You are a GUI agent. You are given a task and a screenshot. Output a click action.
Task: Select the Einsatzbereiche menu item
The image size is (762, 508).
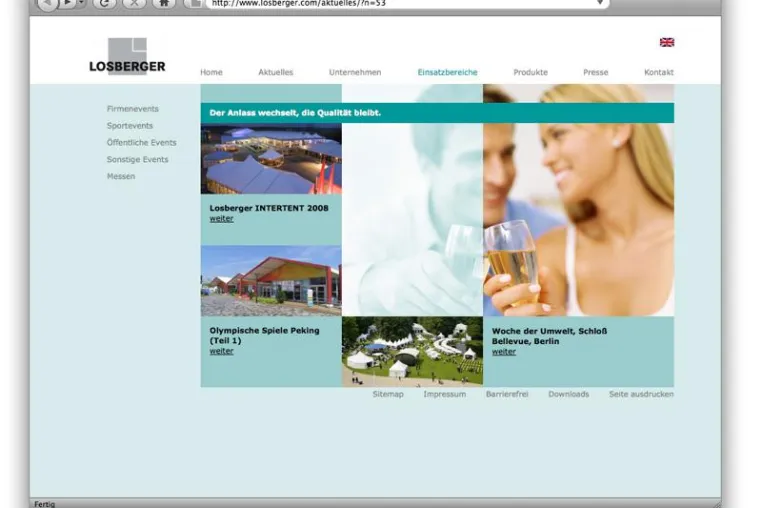pos(448,72)
